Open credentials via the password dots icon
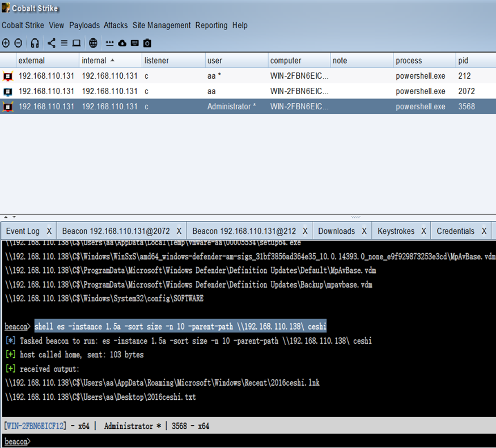Viewport: 496px width, 448px height. [x=109, y=43]
